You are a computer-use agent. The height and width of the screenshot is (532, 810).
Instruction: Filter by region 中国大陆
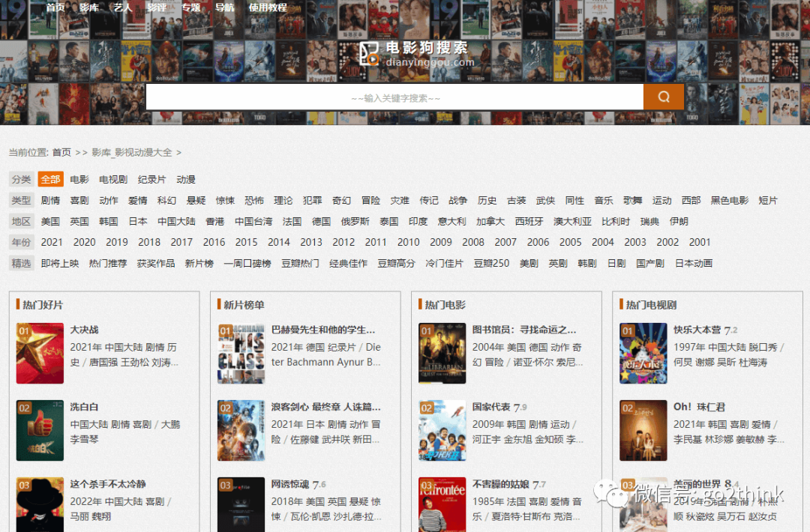pyautogui.click(x=176, y=221)
